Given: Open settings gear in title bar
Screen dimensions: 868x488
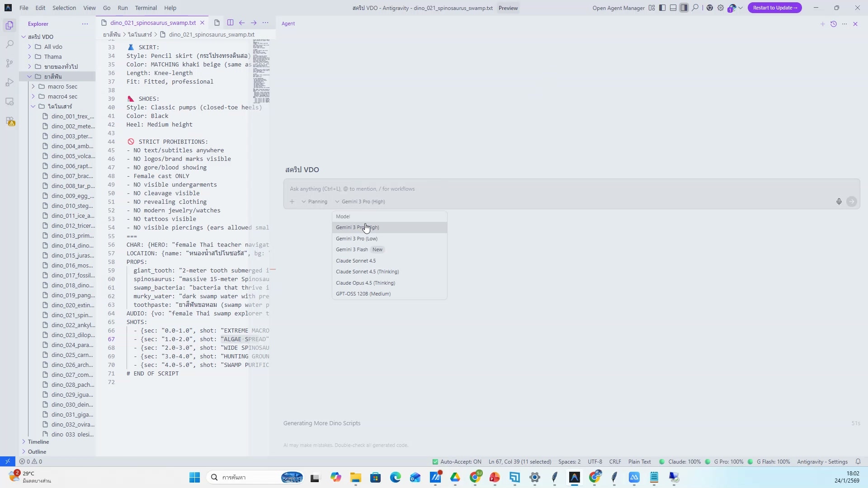Looking at the screenshot, I should [721, 8].
